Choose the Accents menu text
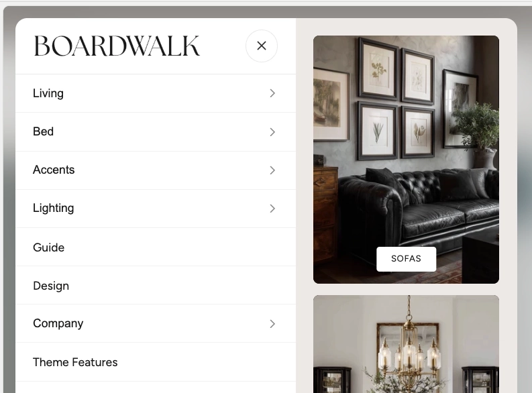 tap(54, 170)
